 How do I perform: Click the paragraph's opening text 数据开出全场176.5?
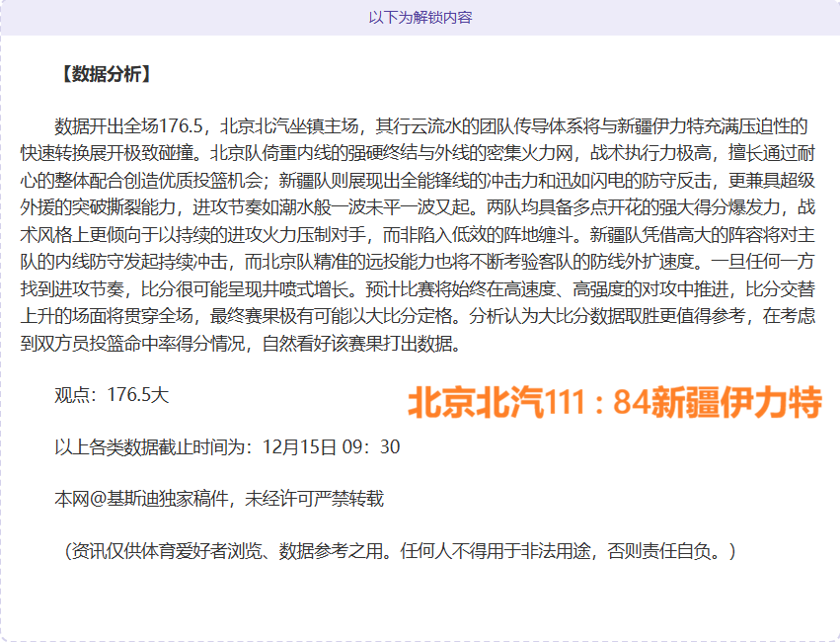pos(128,126)
